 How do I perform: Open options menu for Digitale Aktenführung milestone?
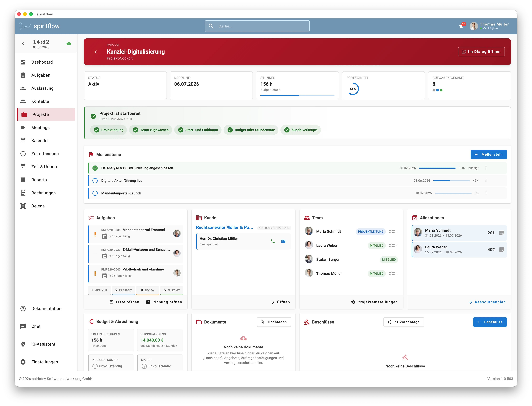click(486, 181)
